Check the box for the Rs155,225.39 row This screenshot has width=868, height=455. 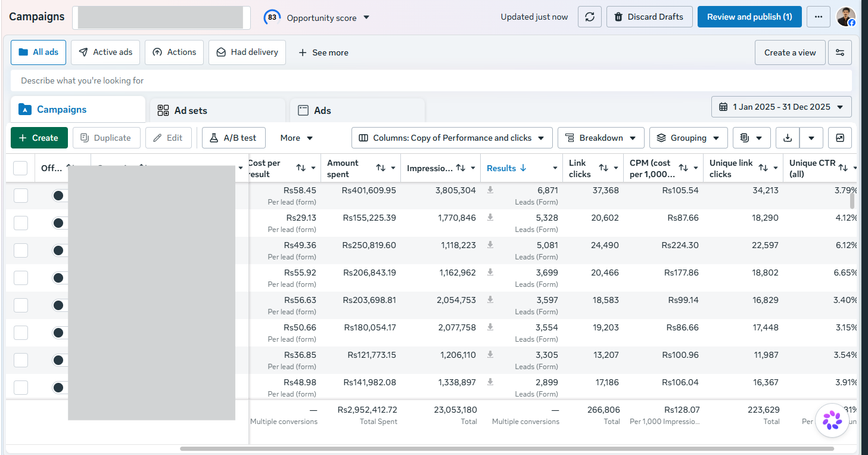tap(21, 223)
